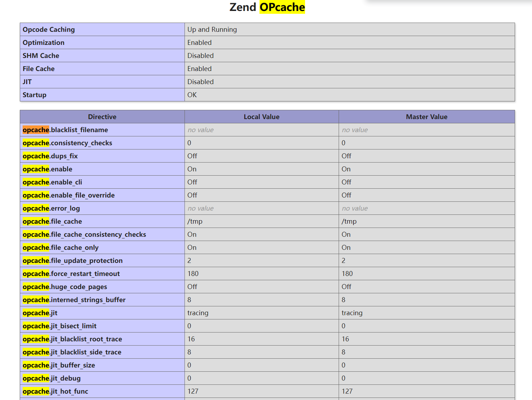Click the Local Value column header
The width and height of the screenshot is (532, 400).
pos(261,117)
